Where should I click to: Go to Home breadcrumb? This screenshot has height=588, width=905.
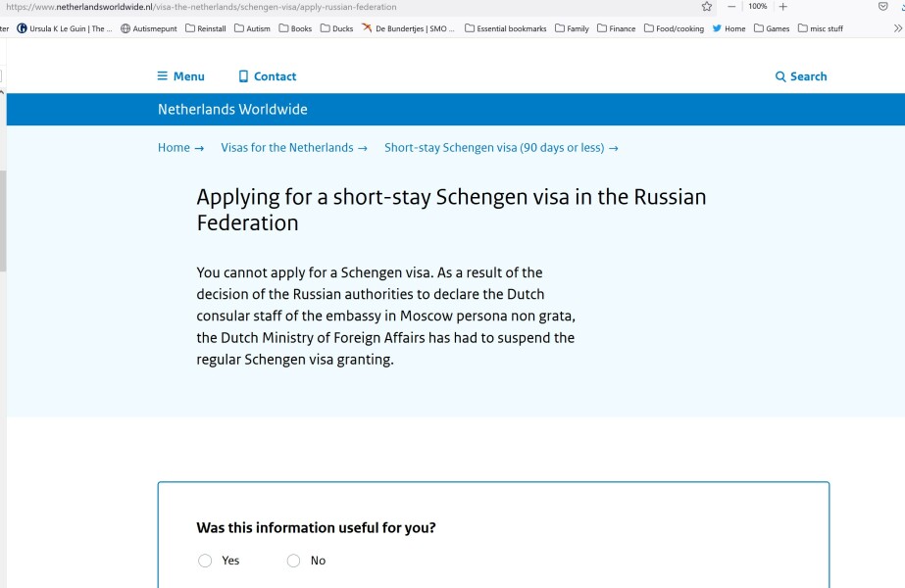click(174, 148)
